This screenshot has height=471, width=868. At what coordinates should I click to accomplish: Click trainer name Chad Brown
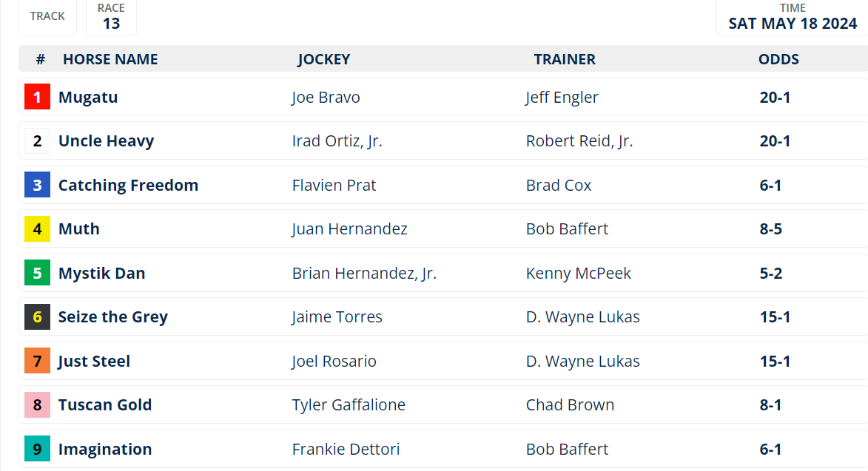click(x=570, y=405)
